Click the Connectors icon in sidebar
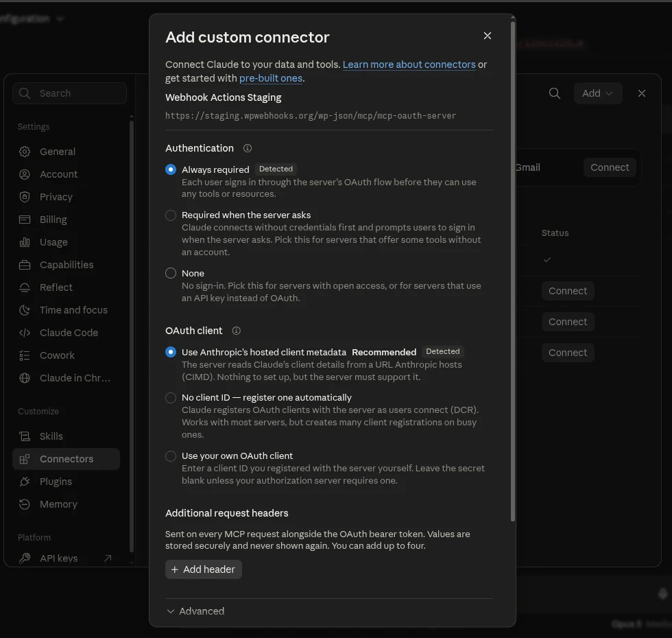This screenshot has height=638, width=672. coord(25,460)
